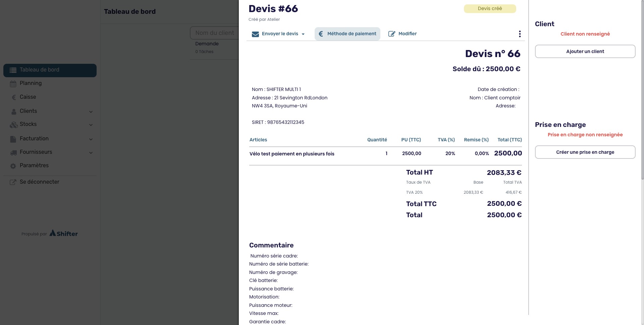The image size is (644, 325).
Task: Click the Nom : SHIFTER MULTI 1 line
Action: point(276,89)
